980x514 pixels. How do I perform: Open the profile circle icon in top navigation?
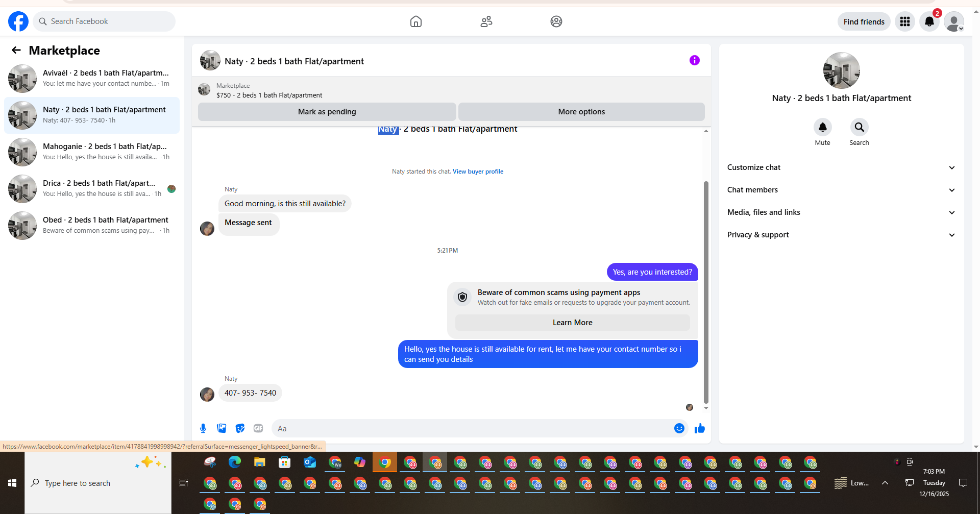click(556, 21)
